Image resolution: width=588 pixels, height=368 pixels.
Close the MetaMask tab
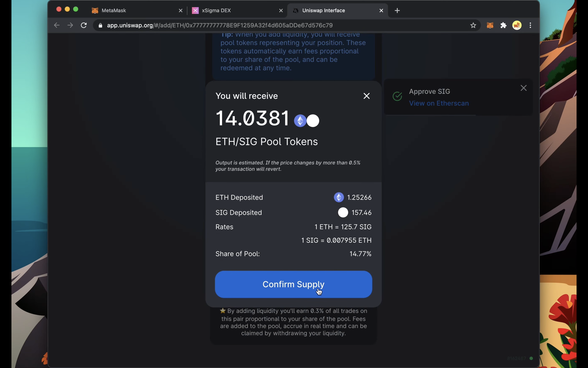(x=180, y=10)
